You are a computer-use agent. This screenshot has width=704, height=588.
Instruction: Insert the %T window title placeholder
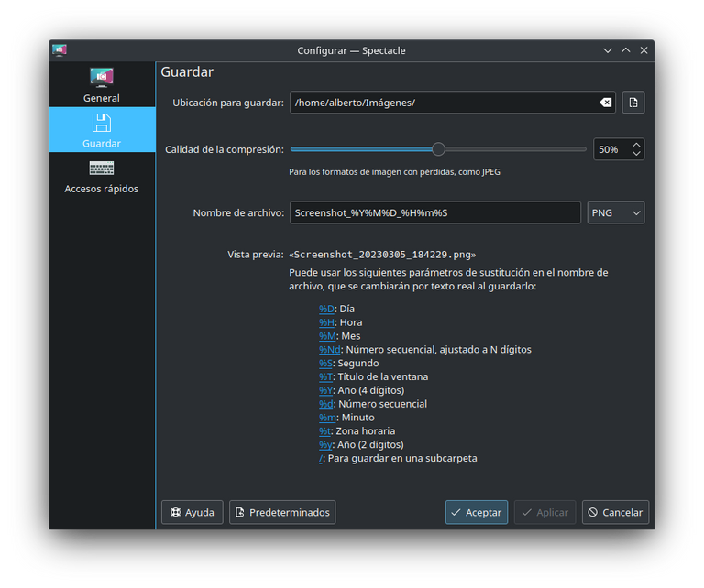pos(325,376)
